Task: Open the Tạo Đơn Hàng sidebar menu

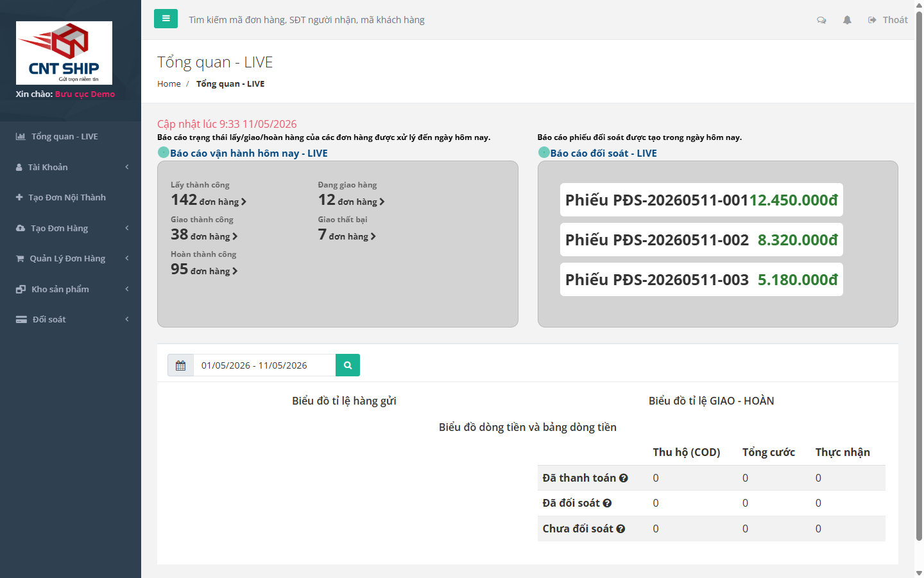Action: click(71, 228)
